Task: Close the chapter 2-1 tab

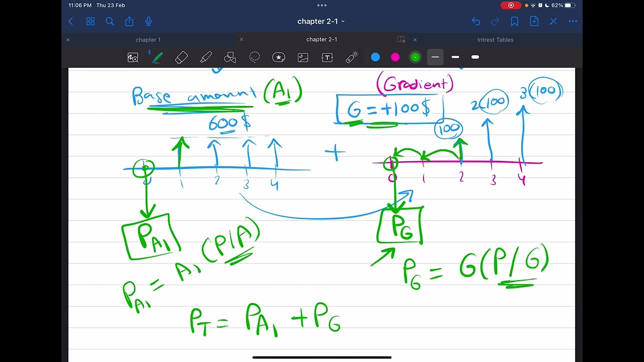Action: (x=242, y=39)
